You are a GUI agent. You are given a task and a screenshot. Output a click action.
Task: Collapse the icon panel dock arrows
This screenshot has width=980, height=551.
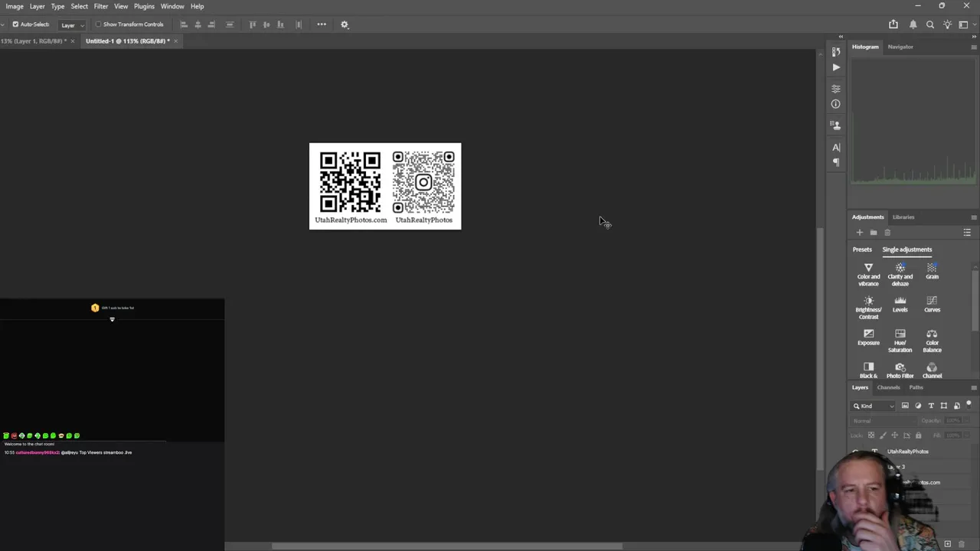tap(841, 37)
